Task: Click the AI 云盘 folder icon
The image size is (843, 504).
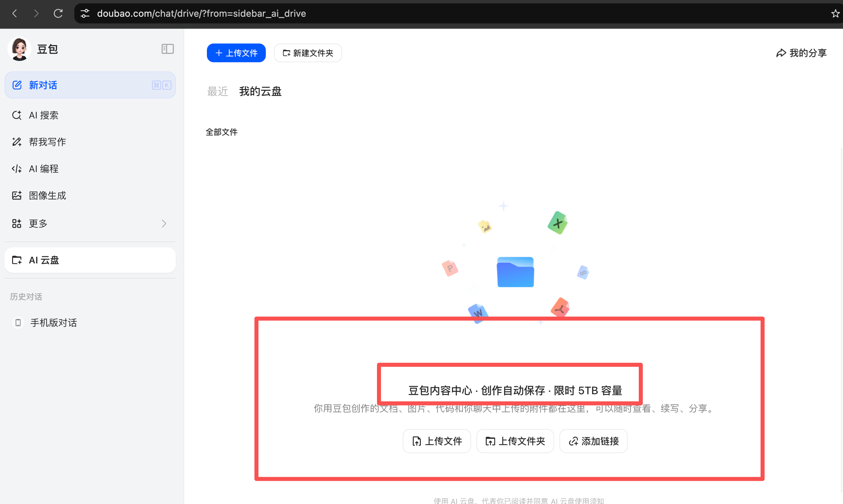Action: point(17,260)
